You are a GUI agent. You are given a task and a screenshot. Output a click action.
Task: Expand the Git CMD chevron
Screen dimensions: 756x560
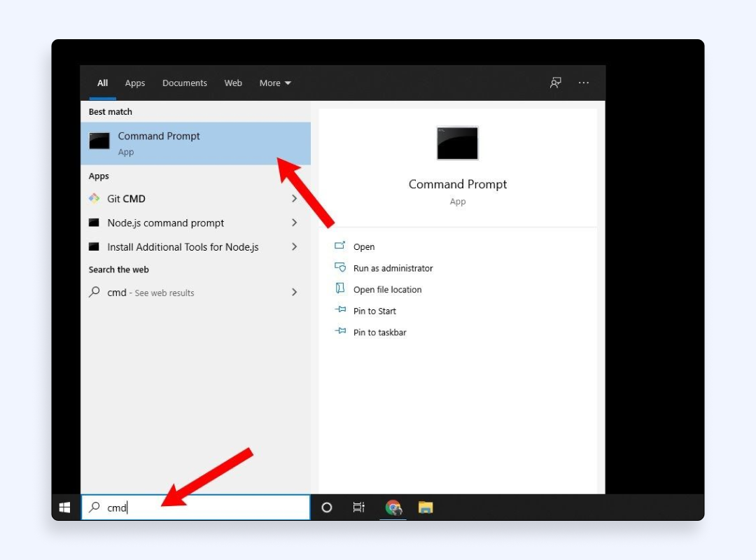(x=294, y=198)
